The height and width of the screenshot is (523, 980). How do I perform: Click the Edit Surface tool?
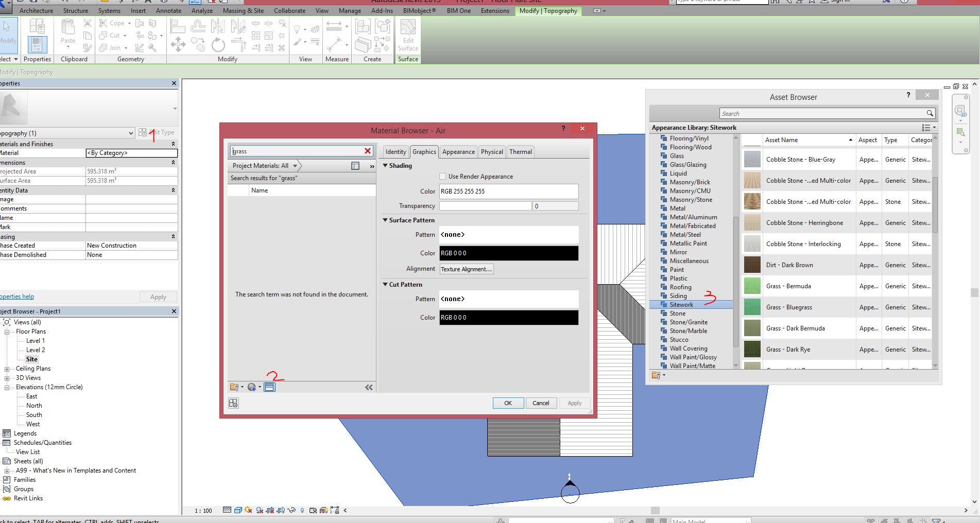[408, 35]
